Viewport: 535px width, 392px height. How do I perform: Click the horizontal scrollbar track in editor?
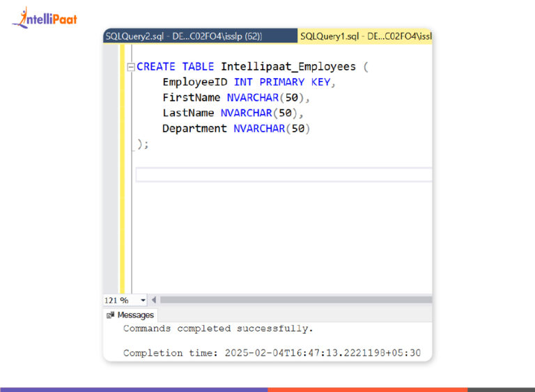(x=296, y=300)
